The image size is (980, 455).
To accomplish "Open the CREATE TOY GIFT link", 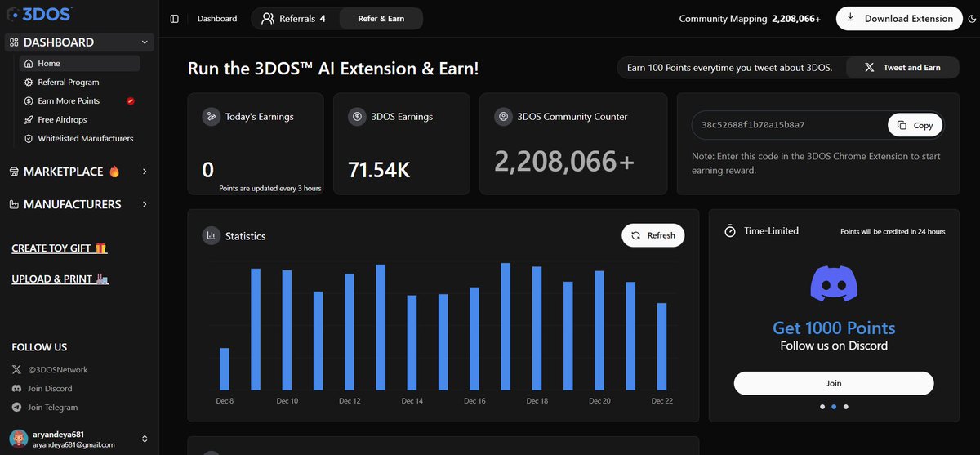I will click(60, 248).
